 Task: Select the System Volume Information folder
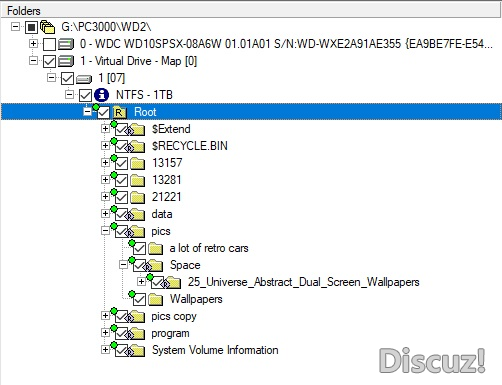(215, 350)
